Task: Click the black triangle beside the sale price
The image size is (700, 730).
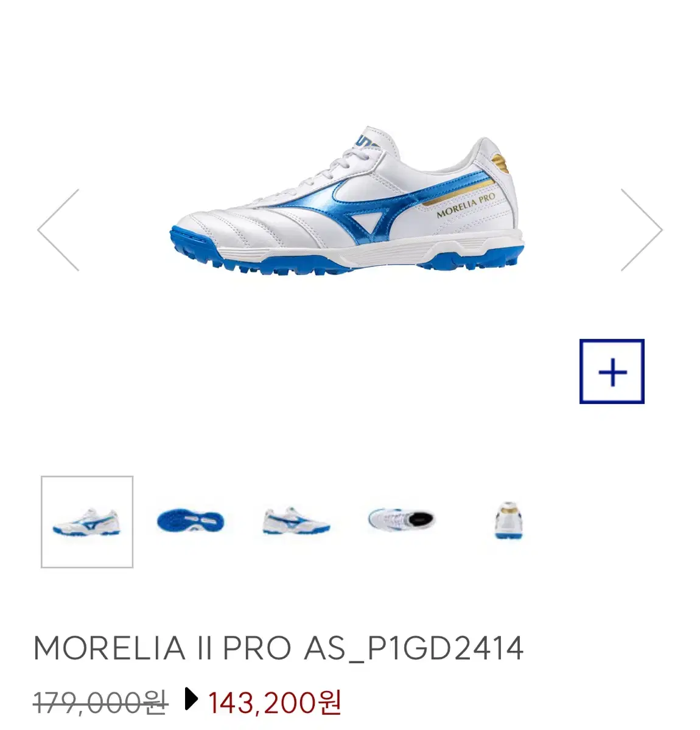Action: (191, 700)
